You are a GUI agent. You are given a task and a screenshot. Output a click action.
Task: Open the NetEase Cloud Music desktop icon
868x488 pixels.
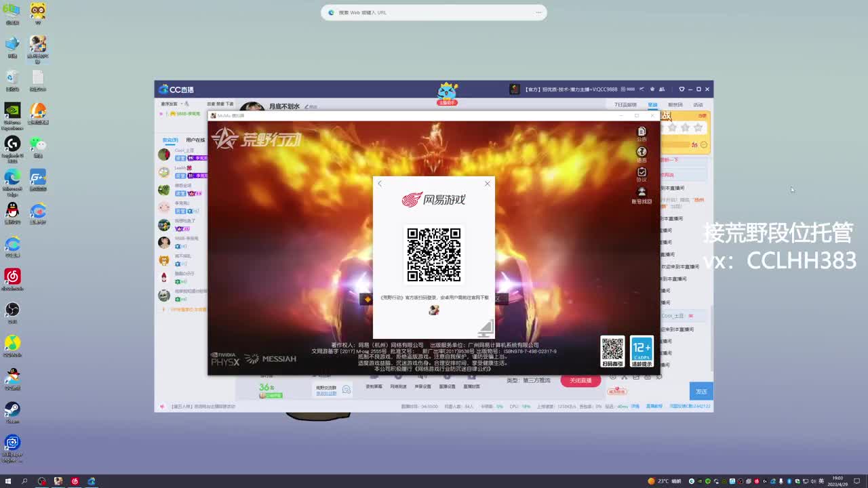(x=12, y=279)
